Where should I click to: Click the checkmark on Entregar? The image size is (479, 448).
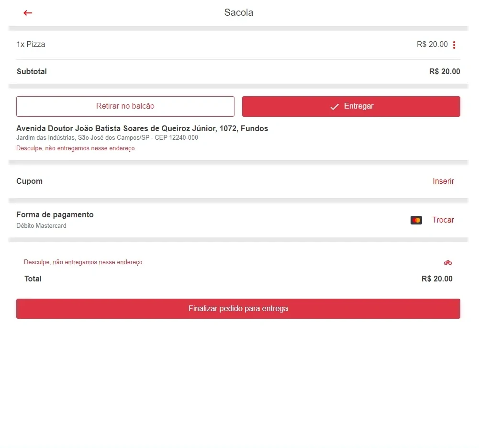(334, 107)
